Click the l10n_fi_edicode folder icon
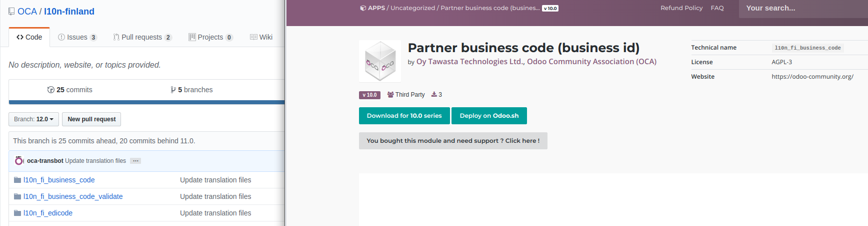This screenshot has width=868, height=226. tap(17, 213)
